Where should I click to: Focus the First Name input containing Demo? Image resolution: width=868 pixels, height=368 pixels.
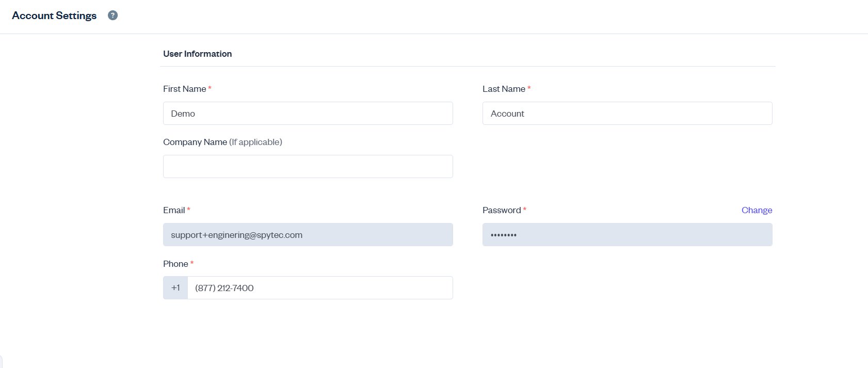point(308,114)
